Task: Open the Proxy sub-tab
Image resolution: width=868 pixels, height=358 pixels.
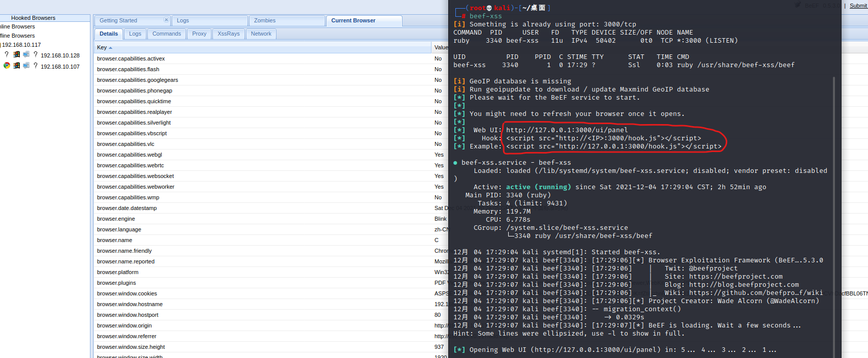Action: tap(199, 34)
